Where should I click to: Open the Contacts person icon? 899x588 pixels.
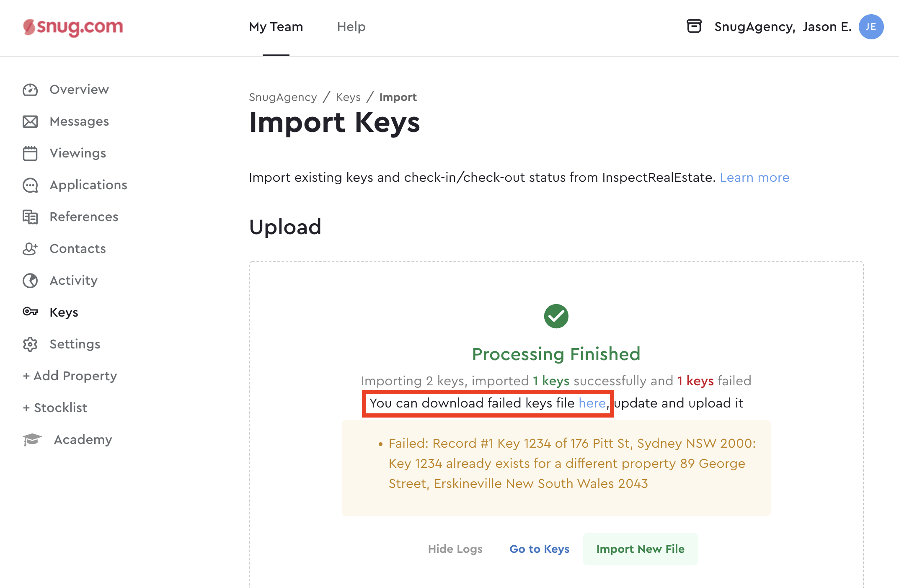tap(30, 249)
